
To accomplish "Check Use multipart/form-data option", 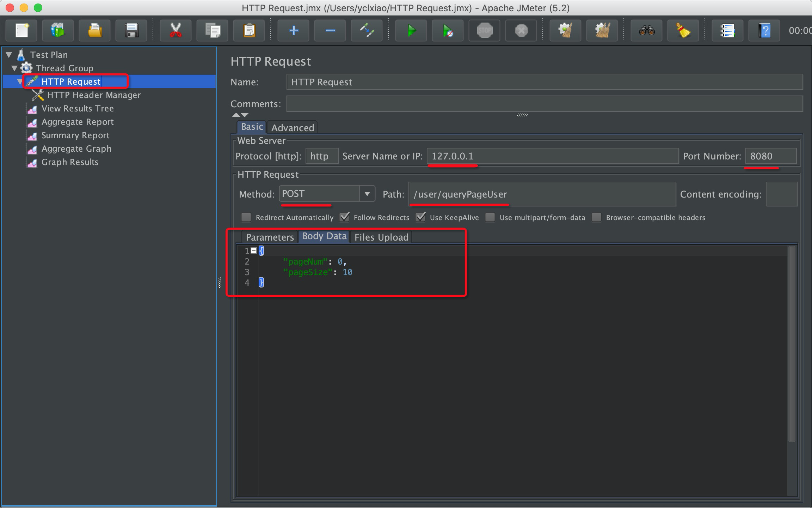I will 490,217.
